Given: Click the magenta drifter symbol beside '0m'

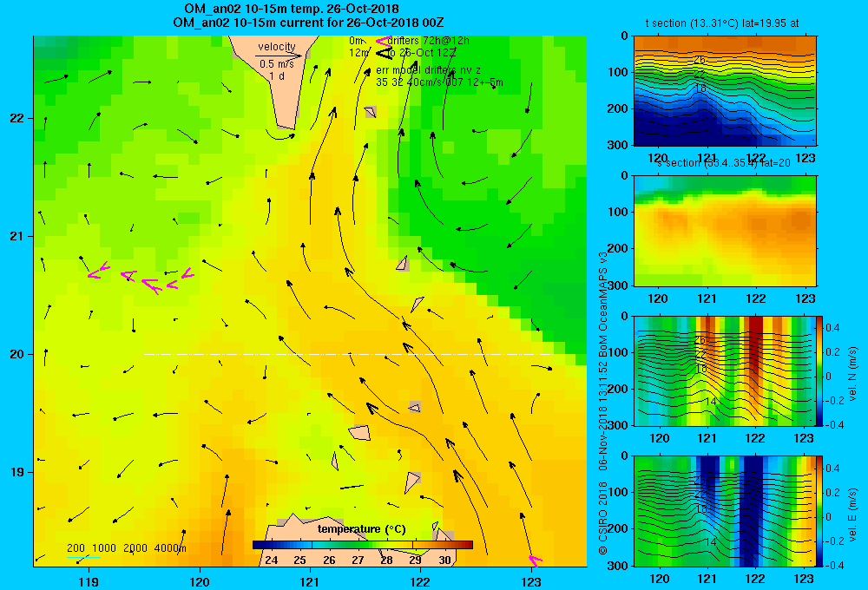Looking at the screenshot, I should (x=384, y=41).
